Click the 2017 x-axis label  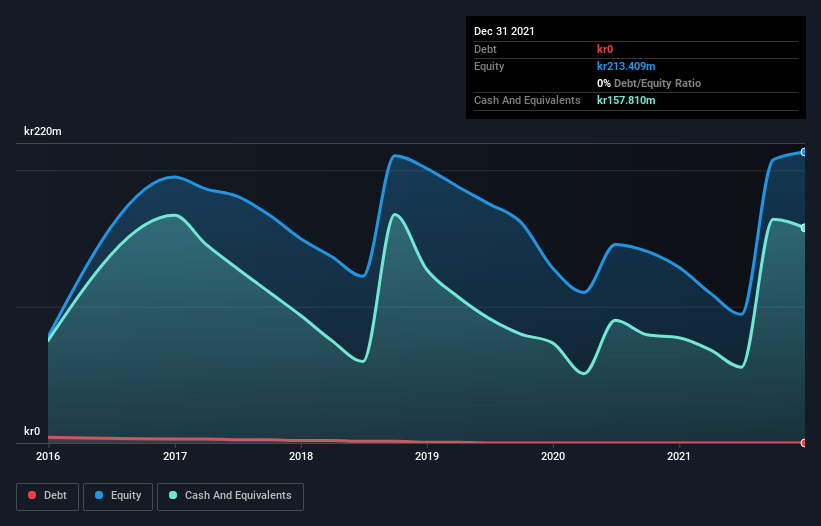point(175,456)
